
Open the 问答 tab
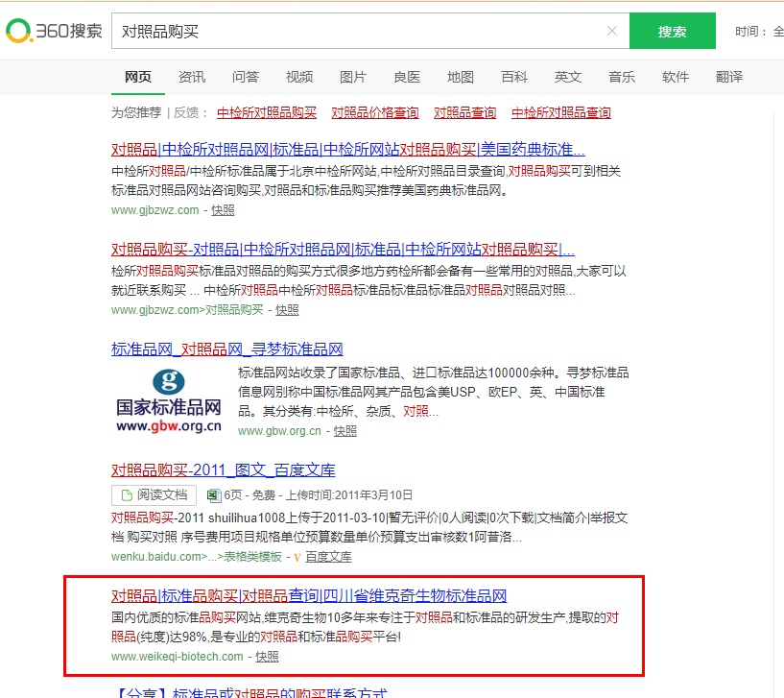click(245, 77)
